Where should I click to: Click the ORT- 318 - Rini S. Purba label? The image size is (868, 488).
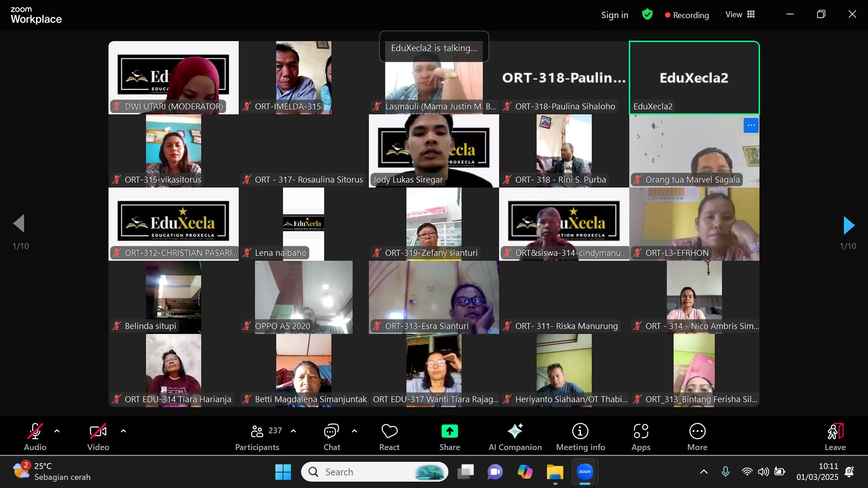[x=561, y=180]
